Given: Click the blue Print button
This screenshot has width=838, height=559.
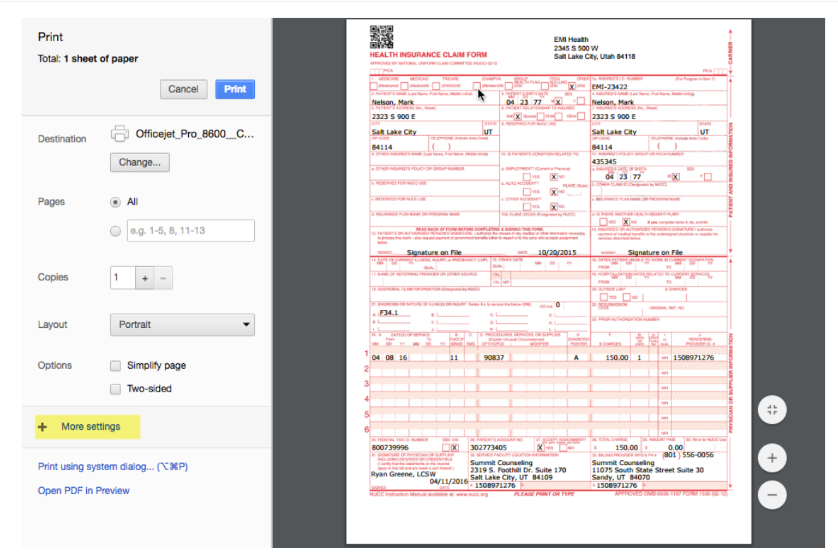Looking at the screenshot, I should click(235, 89).
